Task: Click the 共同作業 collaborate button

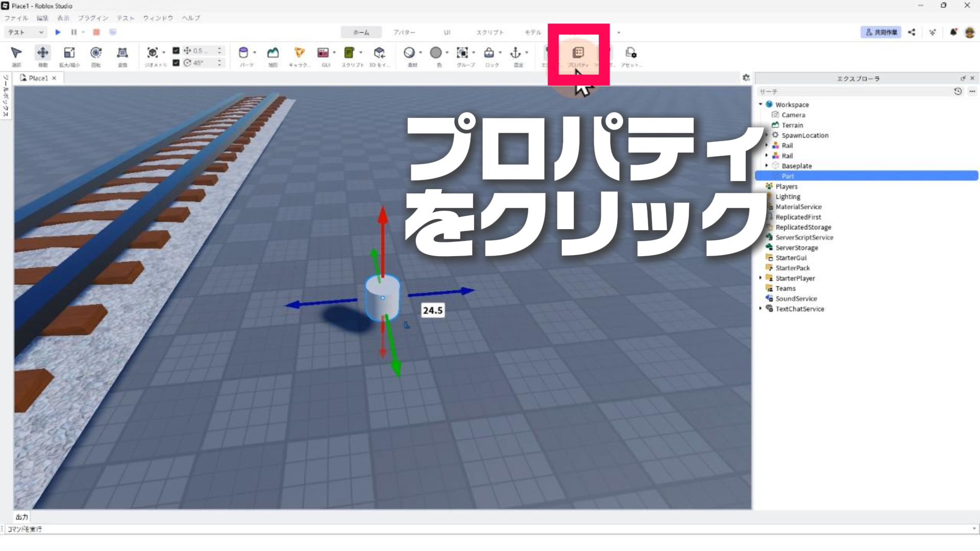Action: (881, 32)
